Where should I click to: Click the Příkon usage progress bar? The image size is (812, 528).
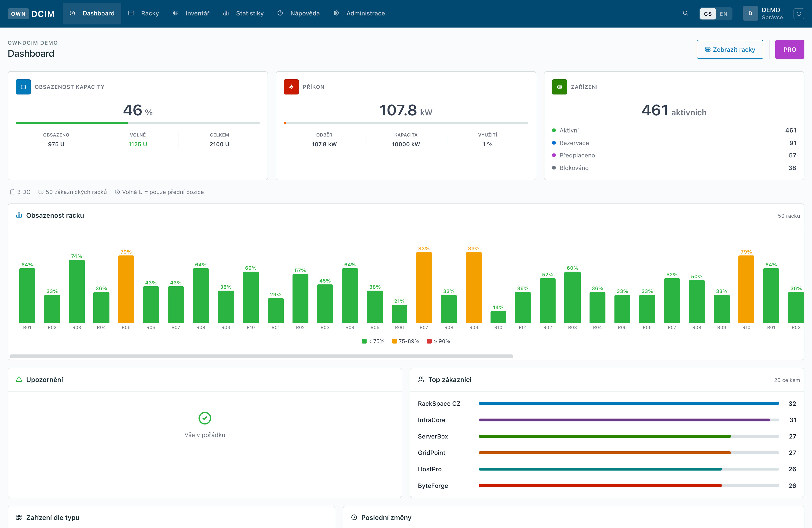click(x=406, y=123)
